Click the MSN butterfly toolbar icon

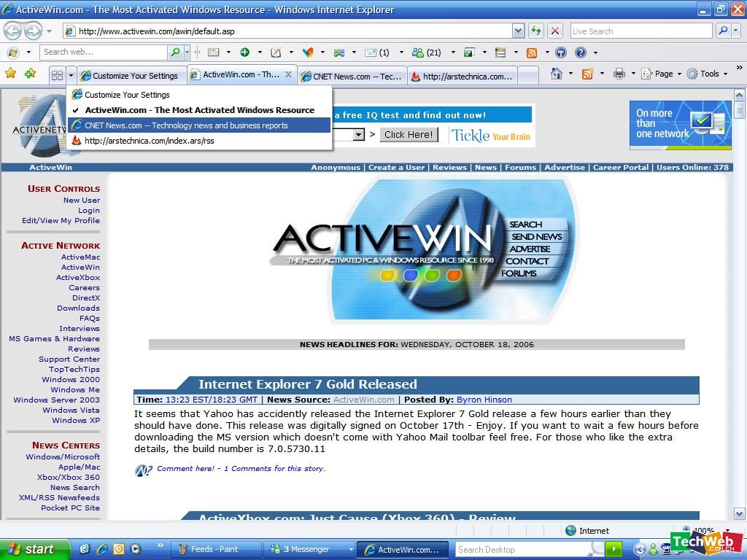tap(308, 52)
